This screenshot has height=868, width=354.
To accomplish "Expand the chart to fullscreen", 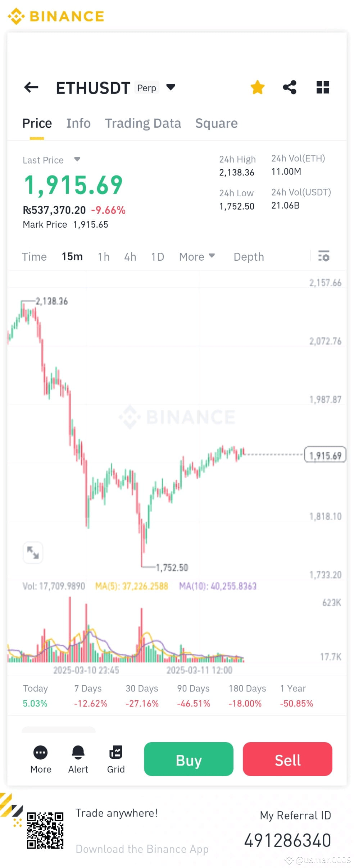I will 33,553.
